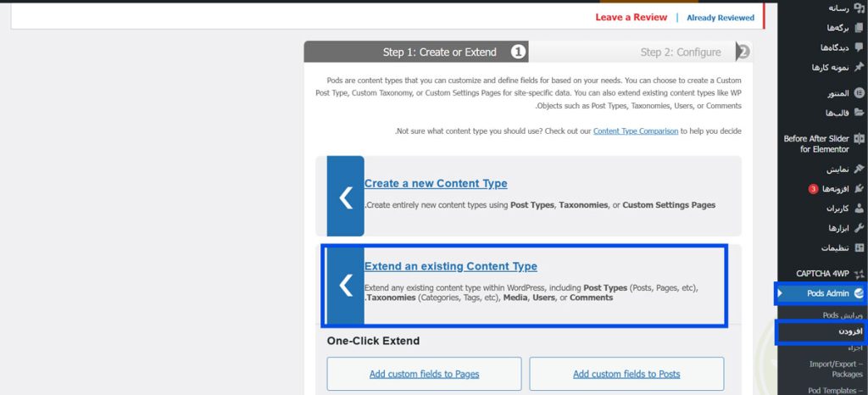868x395 pixels.
Task: Click the Comments (دیدگاه‌ها) bubble icon
Action: (x=859, y=47)
